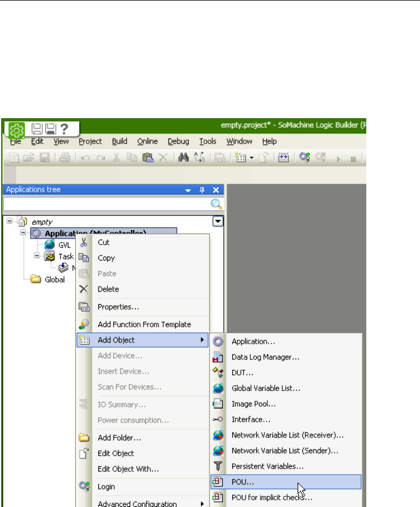Choose Properties... from the context menu

143,306
